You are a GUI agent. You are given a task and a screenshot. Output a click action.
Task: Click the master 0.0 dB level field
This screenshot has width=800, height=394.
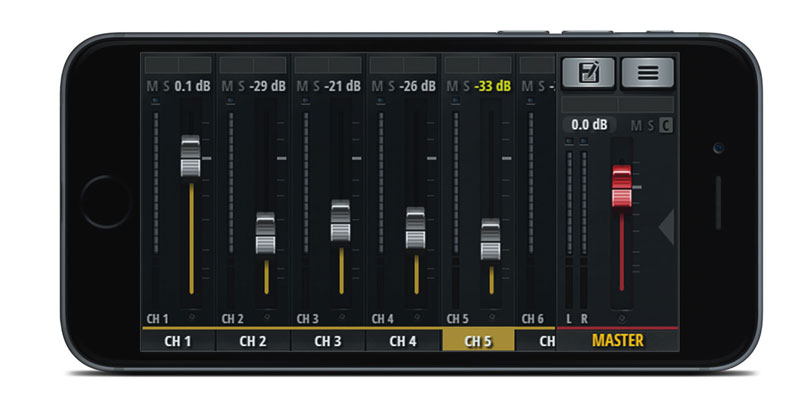[x=589, y=125]
